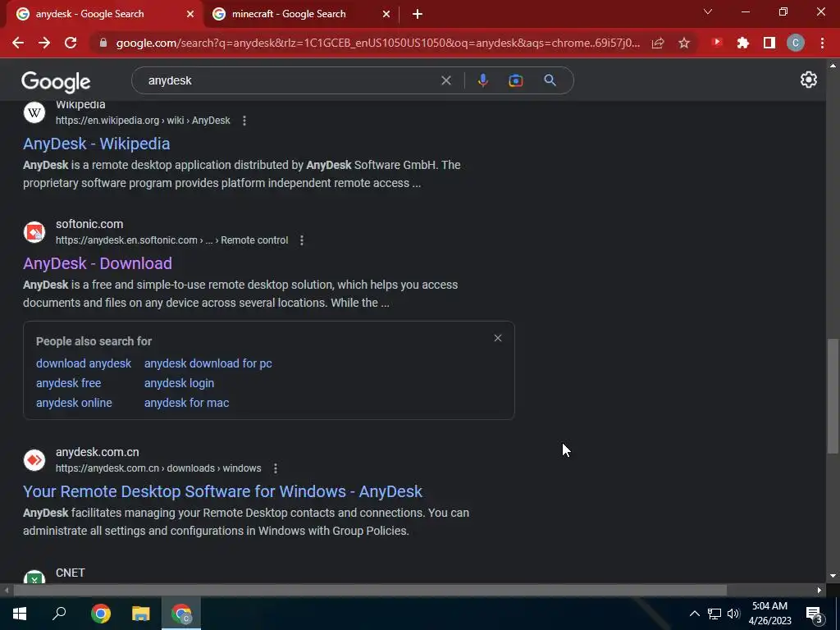Search for download anydesk
The height and width of the screenshot is (630, 840).
click(84, 363)
